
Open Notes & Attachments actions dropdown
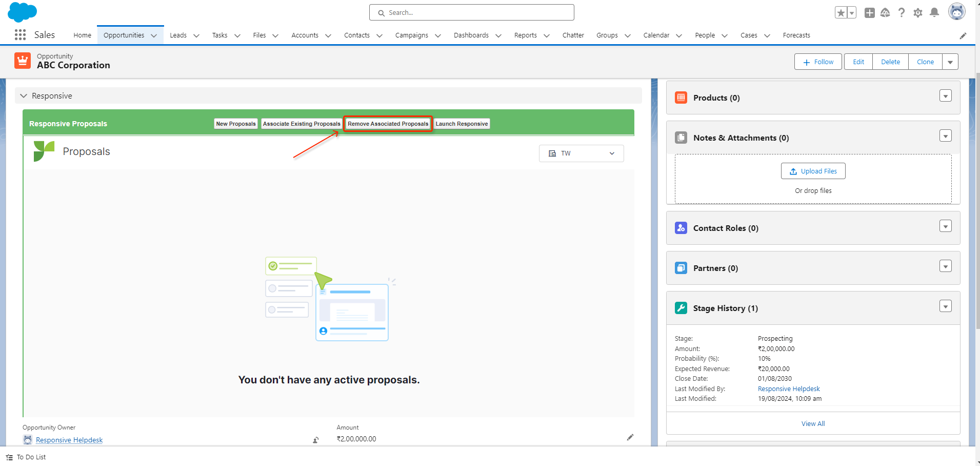coord(946,136)
